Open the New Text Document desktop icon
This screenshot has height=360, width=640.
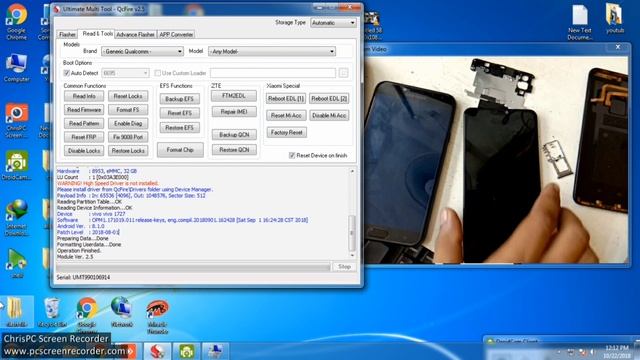point(580,22)
